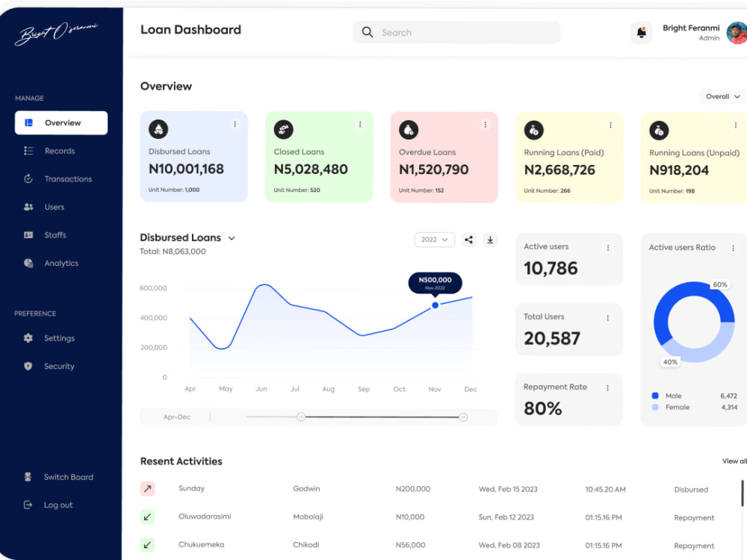Click the Wed, Feb 08 2023 date cell

(509, 545)
